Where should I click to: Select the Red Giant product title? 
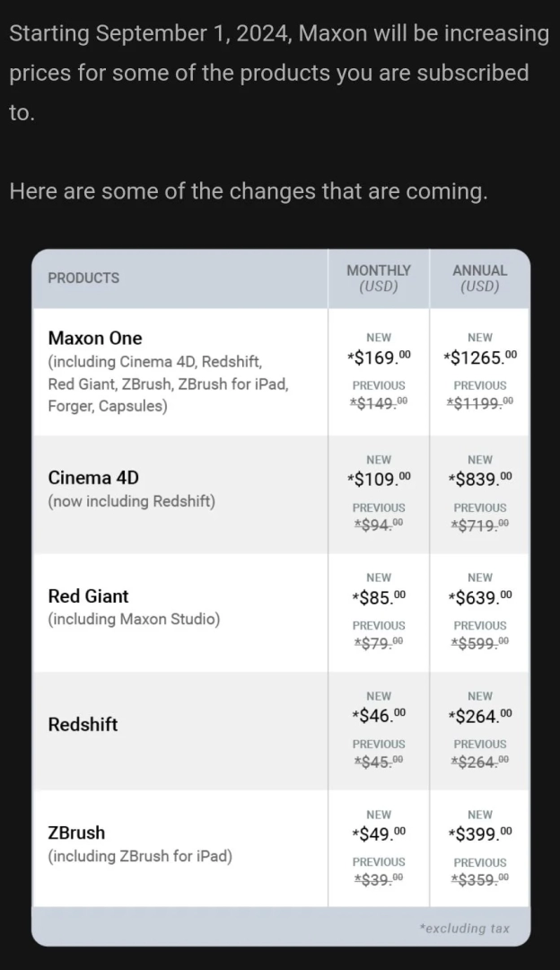pyautogui.click(x=88, y=595)
